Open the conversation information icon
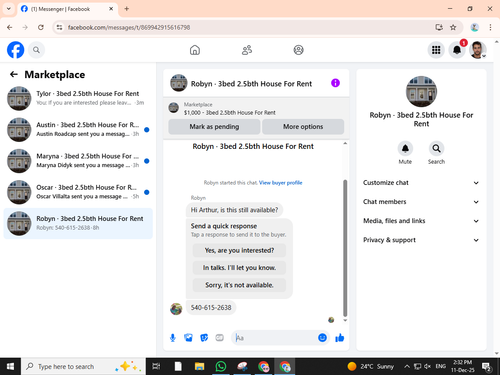The height and width of the screenshot is (375, 500). tap(335, 83)
